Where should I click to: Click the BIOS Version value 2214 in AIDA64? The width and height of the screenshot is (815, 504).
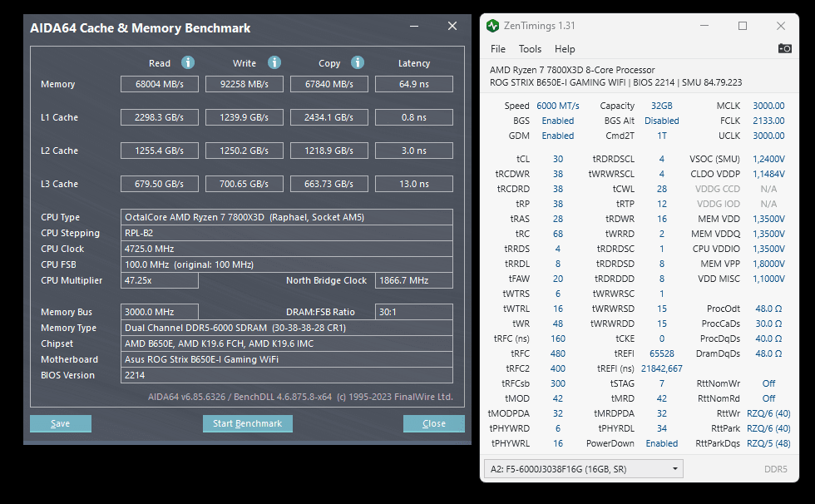coord(286,375)
